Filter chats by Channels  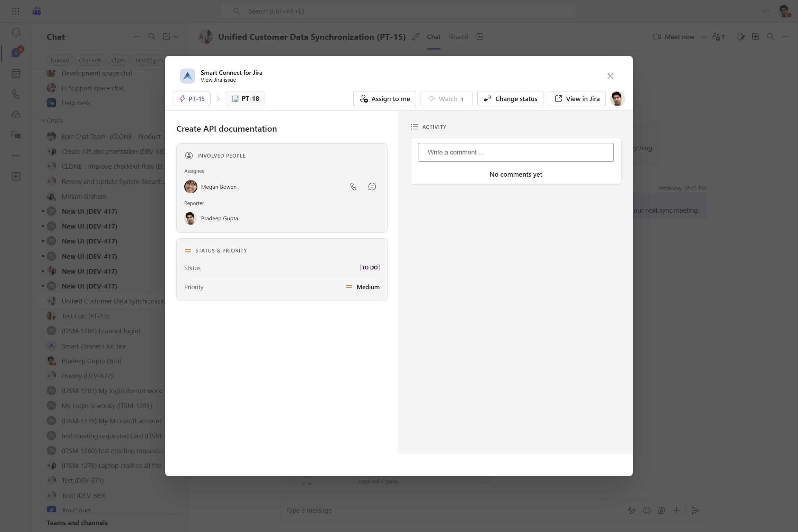coord(90,60)
